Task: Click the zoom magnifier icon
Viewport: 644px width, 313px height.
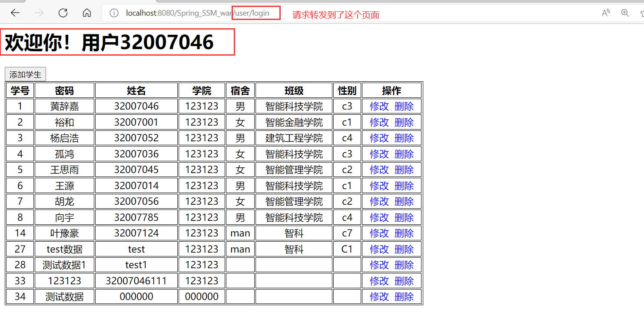Action: (625, 13)
